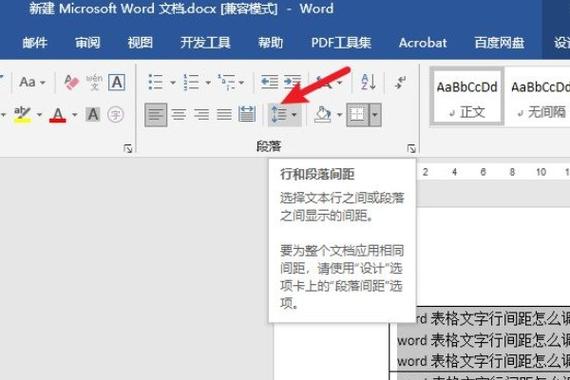
Task: Align text right
Action: click(201, 115)
